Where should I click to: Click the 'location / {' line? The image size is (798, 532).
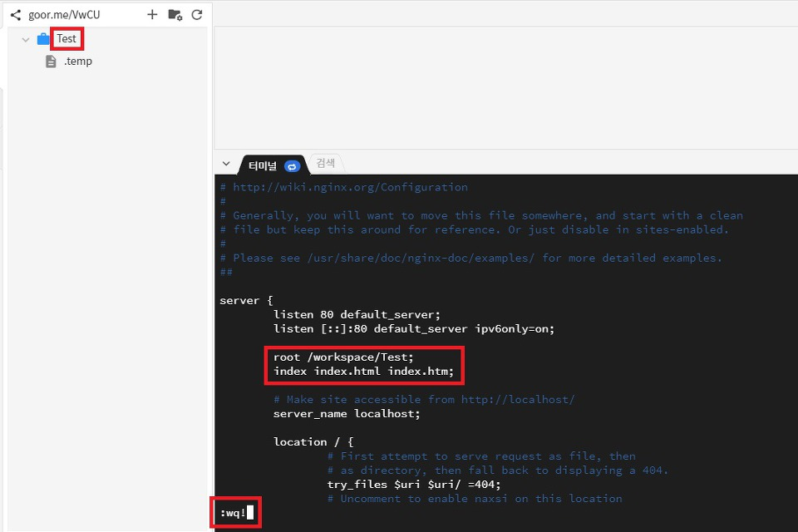coord(313,442)
